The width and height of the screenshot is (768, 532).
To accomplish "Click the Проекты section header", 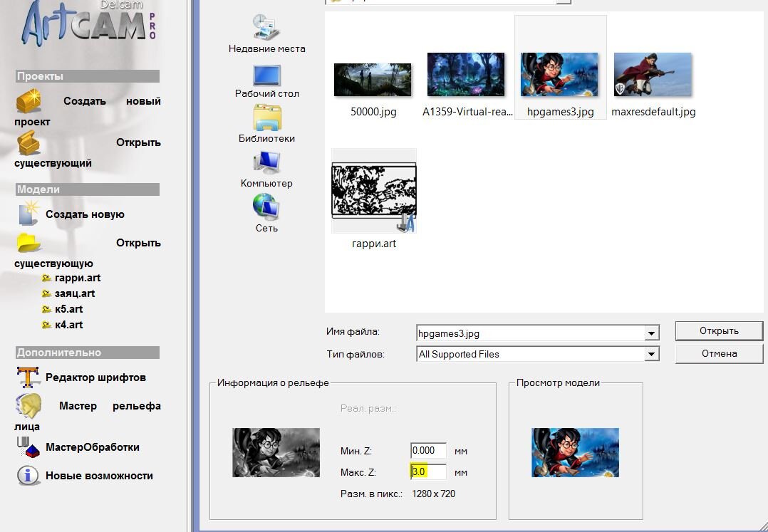I will [87, 76].
